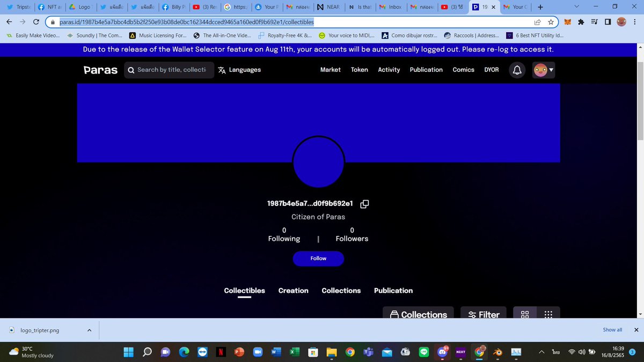This screenshot has height=362, width=644.
Task: Select the Publication profile tab
Action: click(x=393, y=291)
